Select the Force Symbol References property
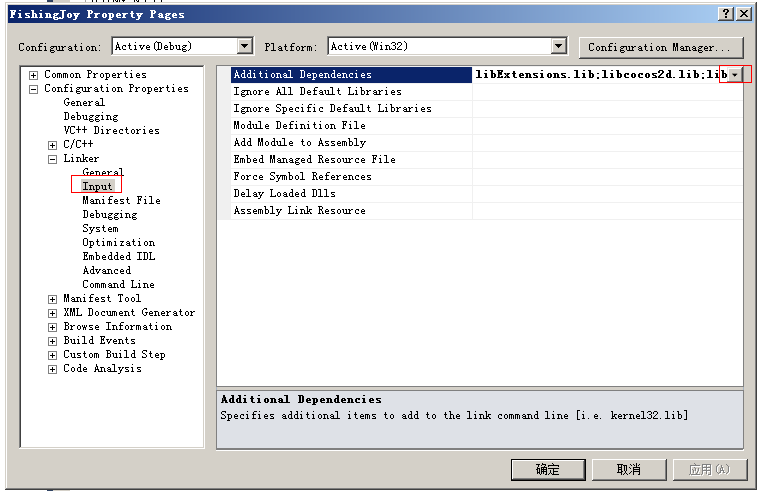Viewport: 760px width, 491px height. point(351,176)
